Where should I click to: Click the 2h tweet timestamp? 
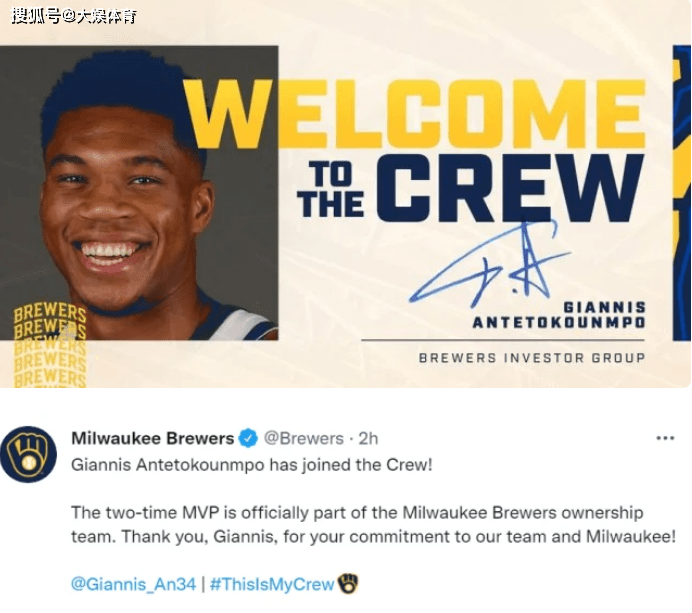click(368, 438)
